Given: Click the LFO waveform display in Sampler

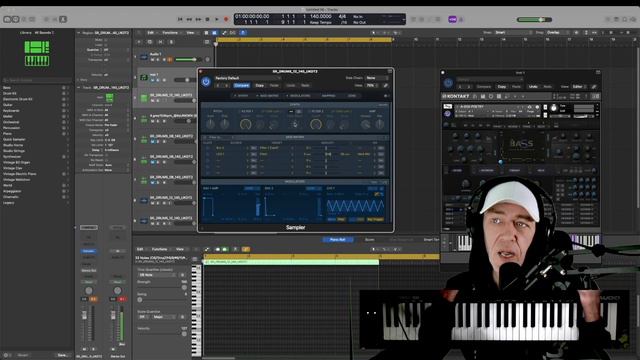Looking at the screenshot, I should 355,207.
